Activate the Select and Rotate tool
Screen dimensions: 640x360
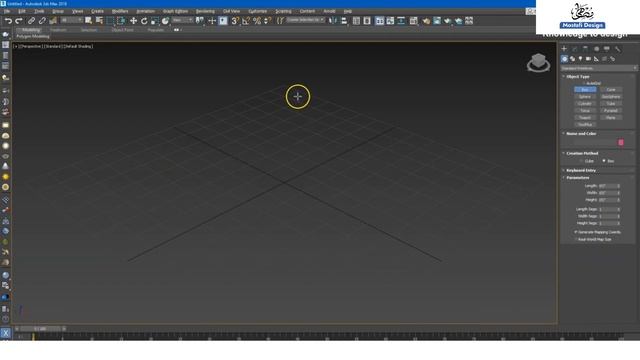coord(144,21)
